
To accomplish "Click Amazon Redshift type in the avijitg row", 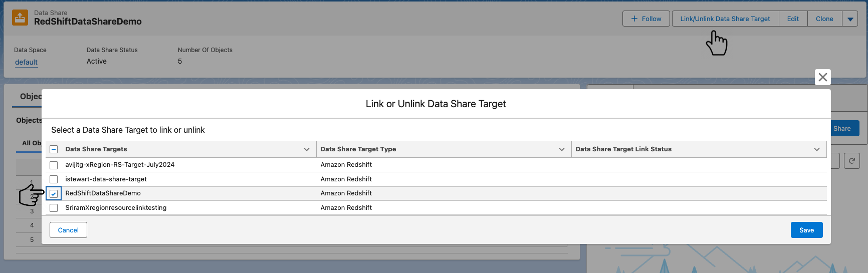I will tap(346, 165).
